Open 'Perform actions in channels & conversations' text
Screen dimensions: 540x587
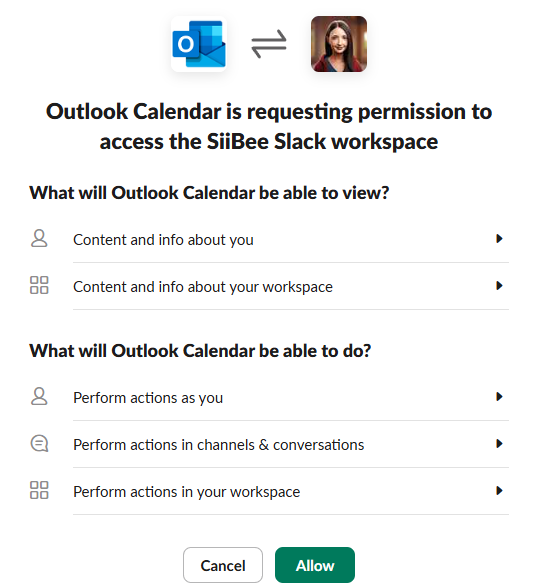click(x=219, y=445)
